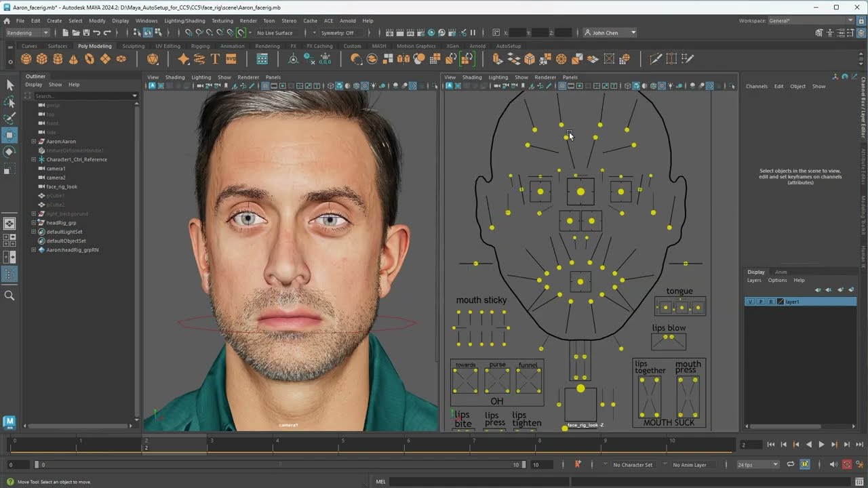The width and height of the screenshot is (868, 488).
Task: Click No Character Set button
Action: click(x=632, y=465)
